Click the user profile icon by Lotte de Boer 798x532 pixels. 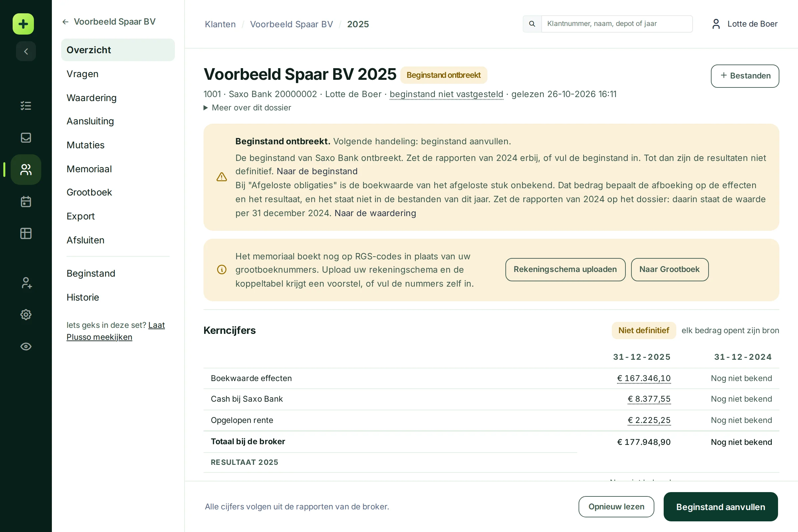(x=716, y=24)
